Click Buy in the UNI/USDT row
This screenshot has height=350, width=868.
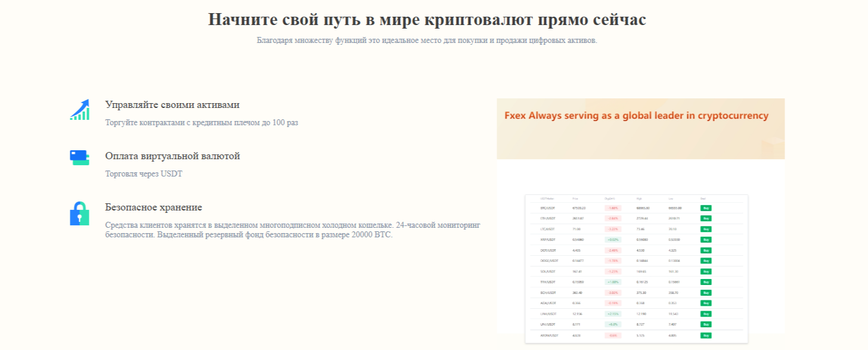[x=706, y=324]
